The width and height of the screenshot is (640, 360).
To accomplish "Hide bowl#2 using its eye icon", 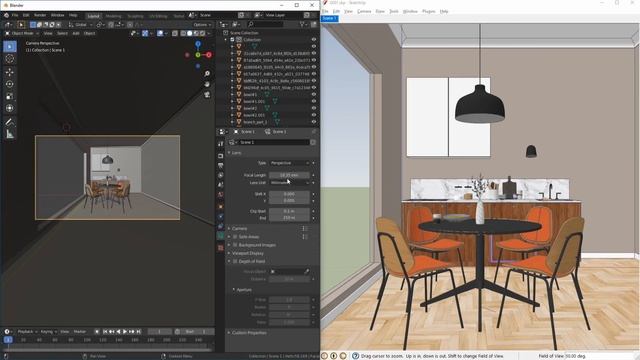I will click(314, 108).
